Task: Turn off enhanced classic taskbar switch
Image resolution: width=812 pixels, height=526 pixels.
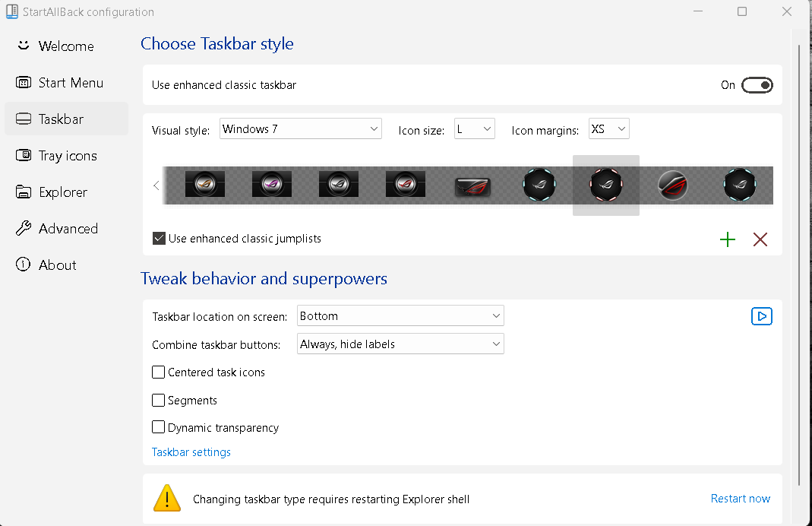Action: tap(757, 85)
